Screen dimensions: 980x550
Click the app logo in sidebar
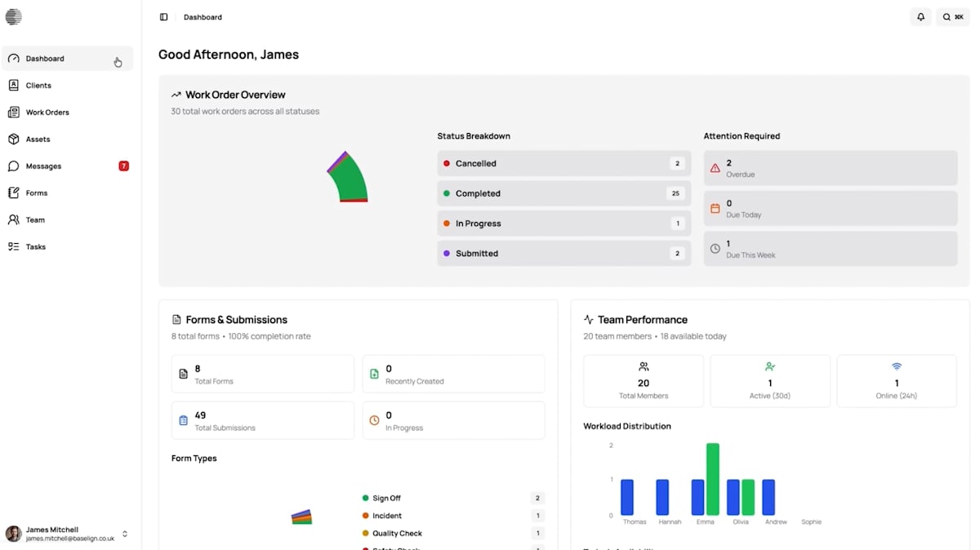14,17
